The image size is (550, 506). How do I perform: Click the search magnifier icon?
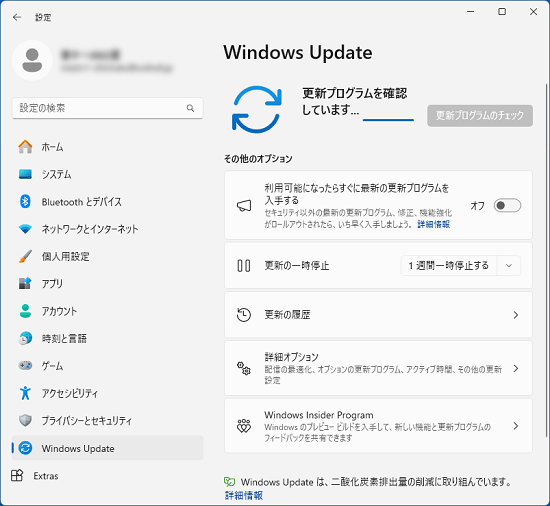tap(190, 108)
